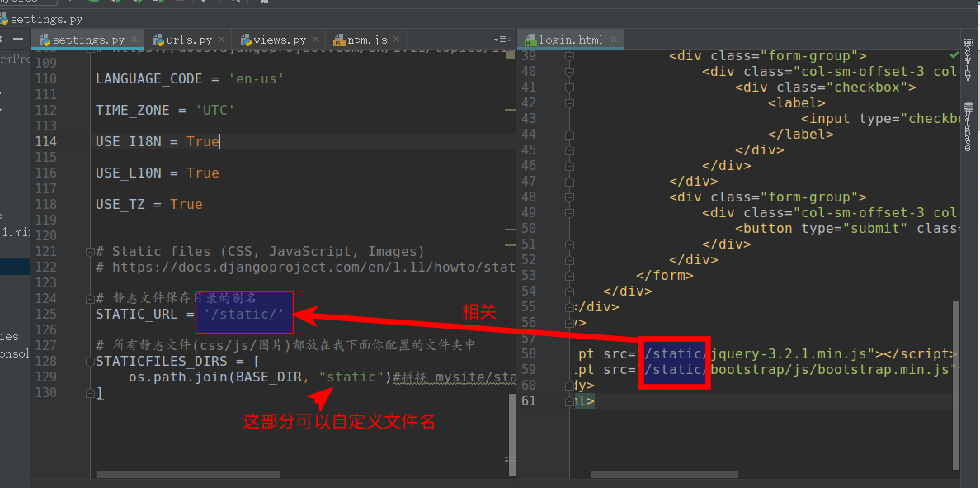Viewport: 980px width, 488px height.
Task: Show hidden tabs list dropdown
Action: click(x=503, y=40)
